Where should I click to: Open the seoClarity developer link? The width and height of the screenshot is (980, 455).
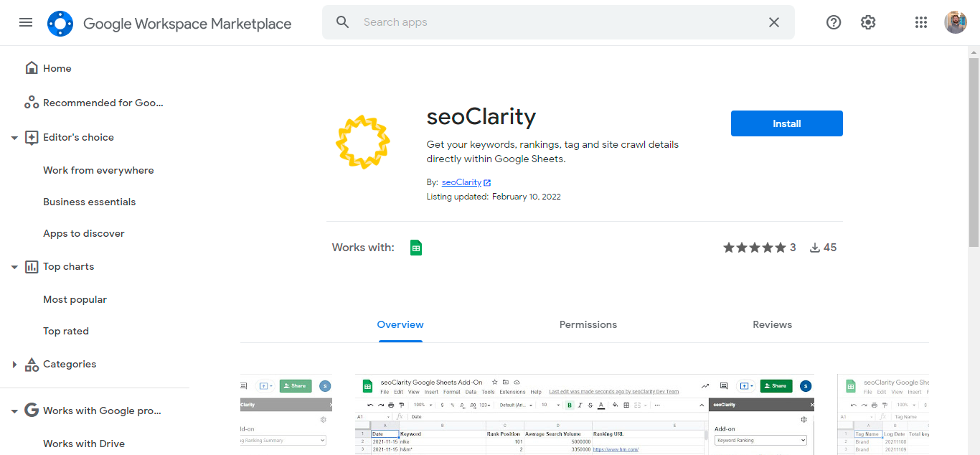pyautogui.click(x=461, y=182)
